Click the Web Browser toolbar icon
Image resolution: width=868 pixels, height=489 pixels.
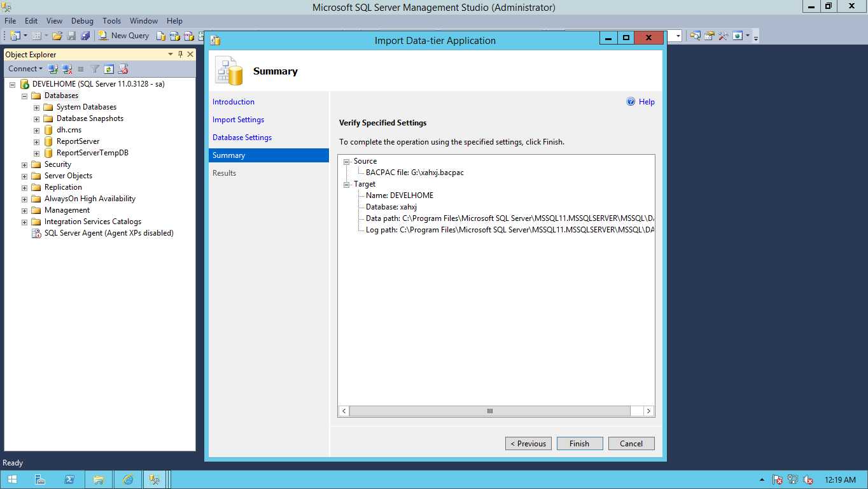(738, 36)
